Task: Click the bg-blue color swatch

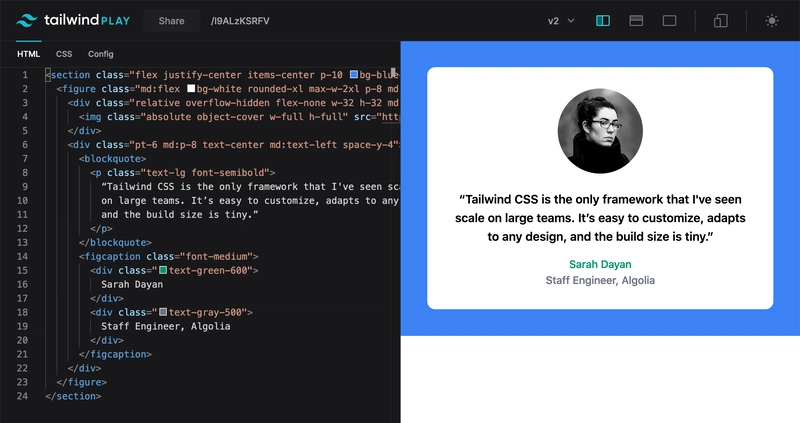Action: point(353,75)
